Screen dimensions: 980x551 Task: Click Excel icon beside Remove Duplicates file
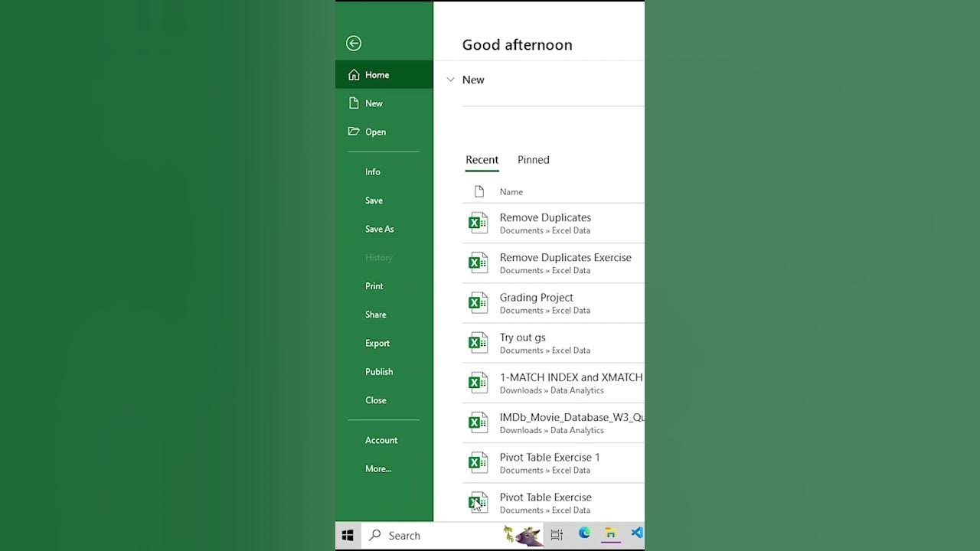[479, 223]
